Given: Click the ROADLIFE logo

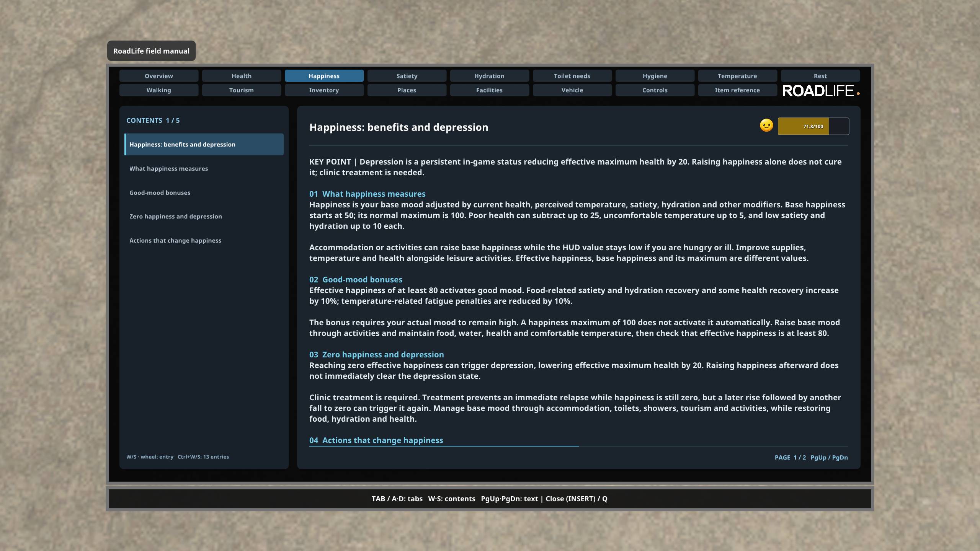Looking at the screenshot, I should click(x=820, y=91).
